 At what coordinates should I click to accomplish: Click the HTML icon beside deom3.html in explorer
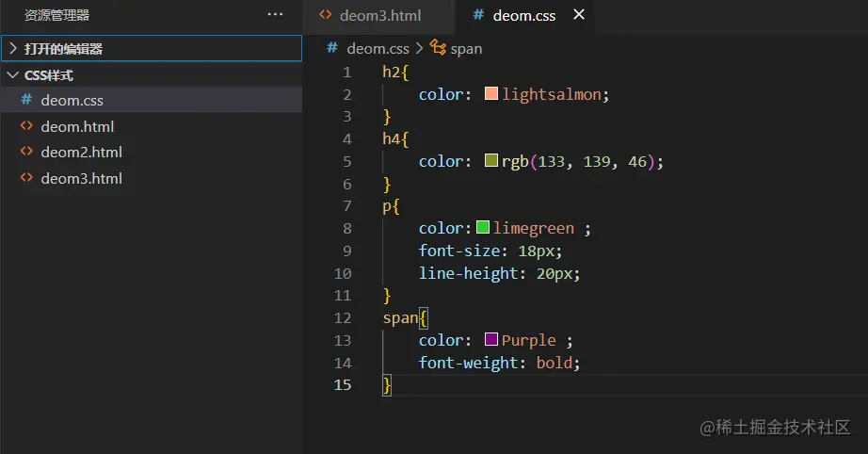tap(26, 178)
